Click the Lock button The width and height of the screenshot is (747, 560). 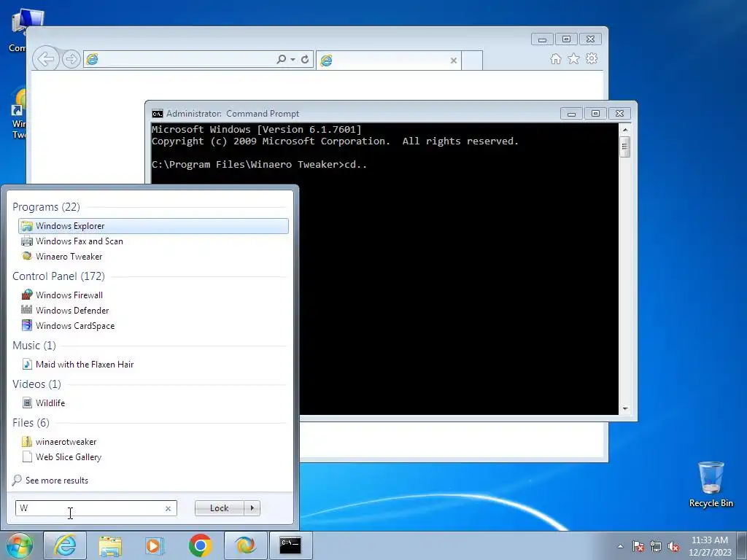click(219, 508)
